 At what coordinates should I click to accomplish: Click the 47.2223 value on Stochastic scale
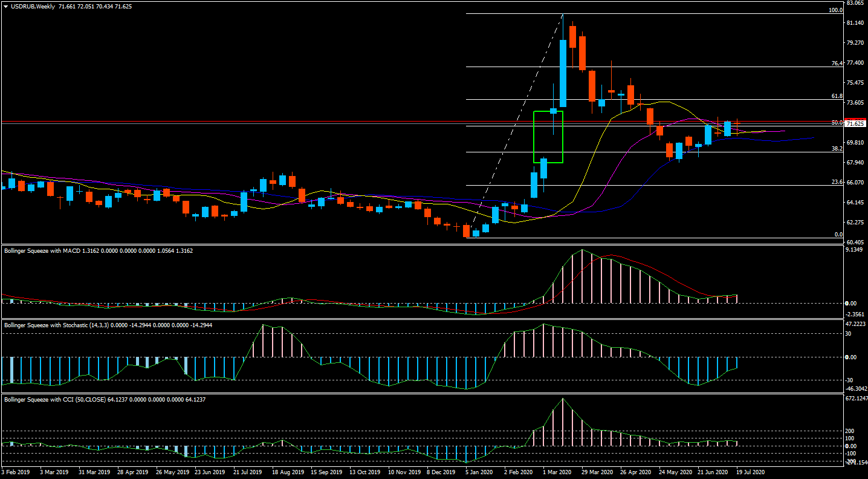tap(856, 324)
